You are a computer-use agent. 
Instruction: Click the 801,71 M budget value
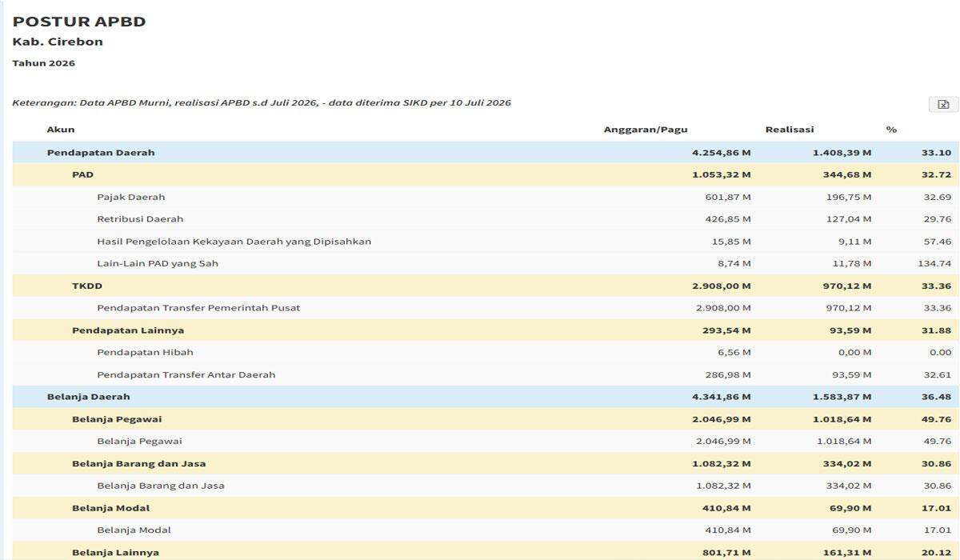tap(727, 553)
